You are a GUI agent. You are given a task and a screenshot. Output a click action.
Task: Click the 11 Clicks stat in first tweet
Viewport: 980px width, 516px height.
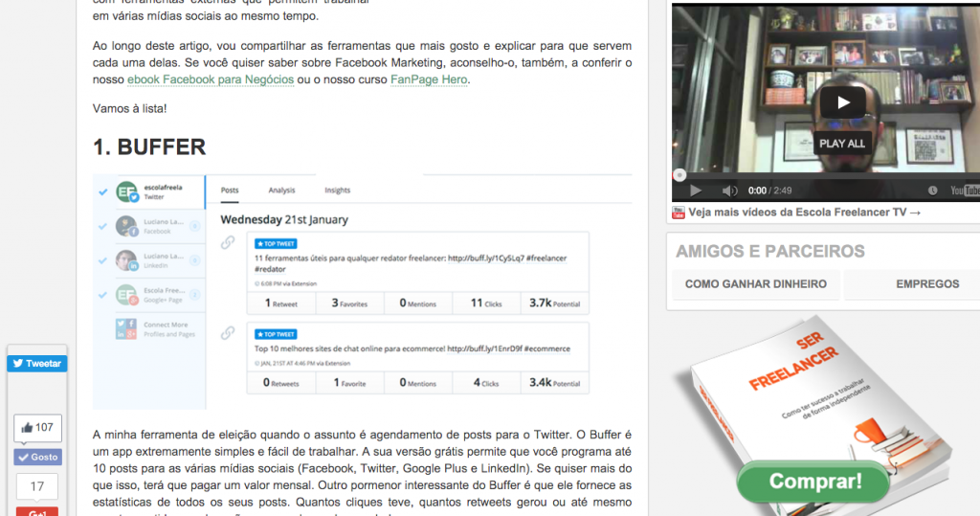tap(486, 303)
